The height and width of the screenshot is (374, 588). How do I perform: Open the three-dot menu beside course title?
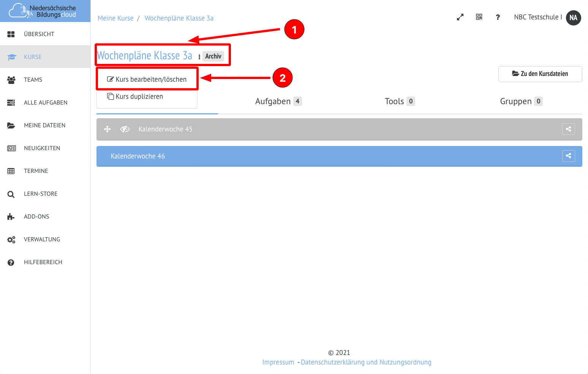199,57
